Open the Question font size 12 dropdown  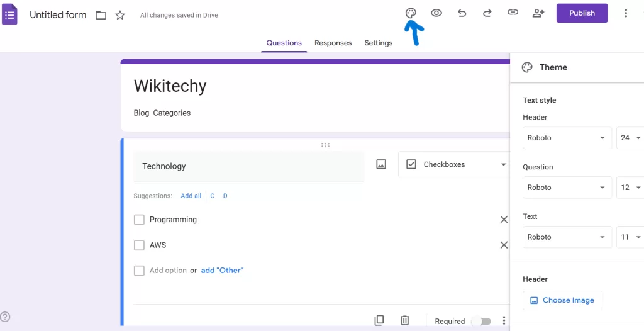630,188
